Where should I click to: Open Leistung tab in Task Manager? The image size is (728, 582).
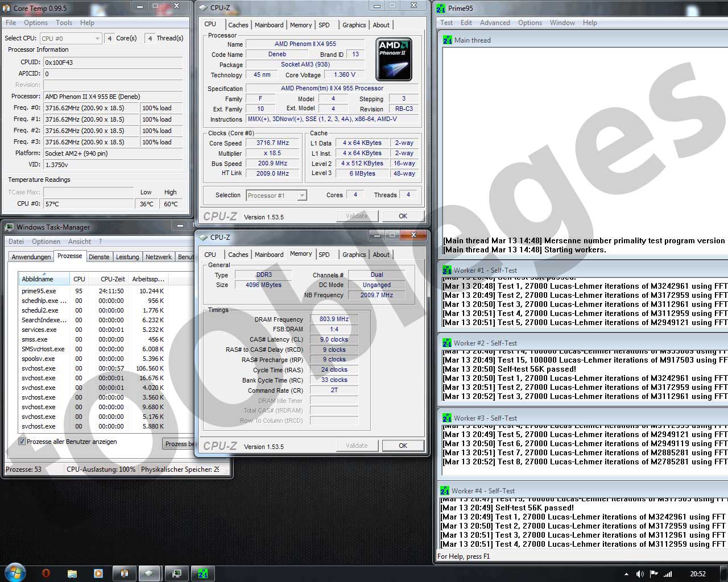coord(127,257)
